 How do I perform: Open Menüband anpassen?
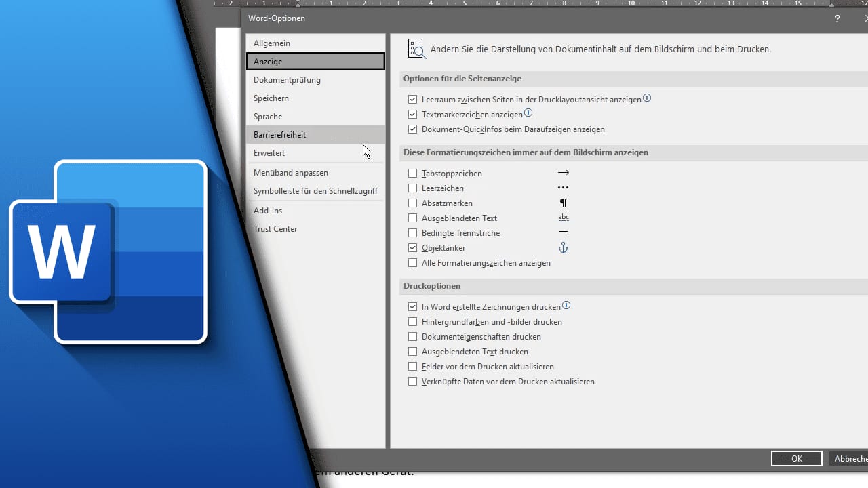point(315,173)
